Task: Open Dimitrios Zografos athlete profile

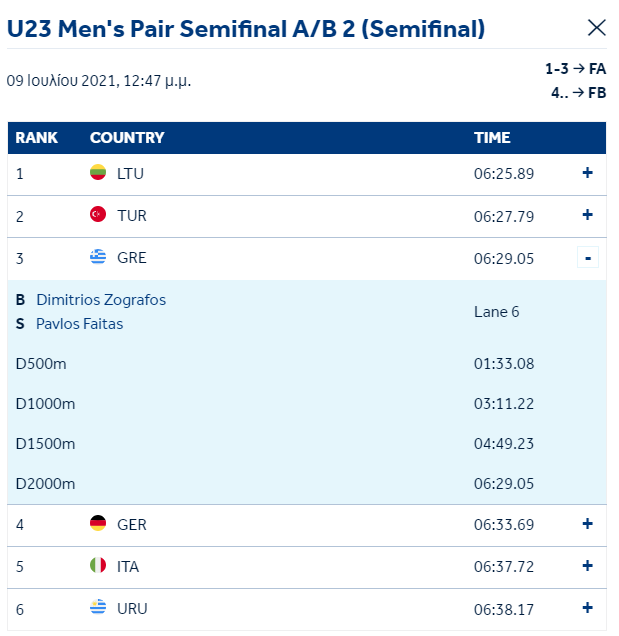Action: click(101, 300)
